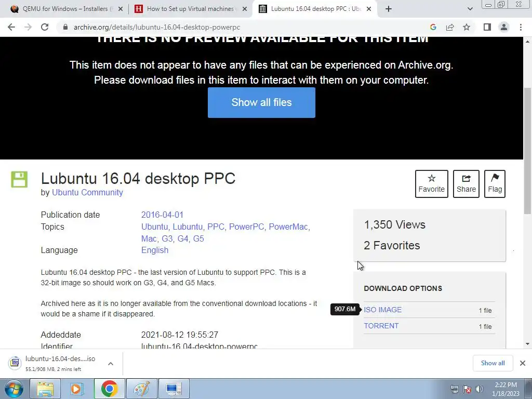Expand the download item options chevron

point(111,363)
